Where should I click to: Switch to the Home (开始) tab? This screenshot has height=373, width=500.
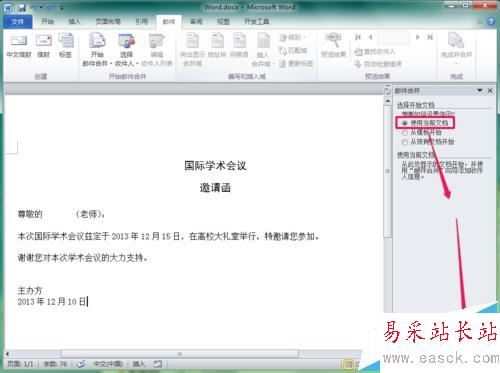47,22
